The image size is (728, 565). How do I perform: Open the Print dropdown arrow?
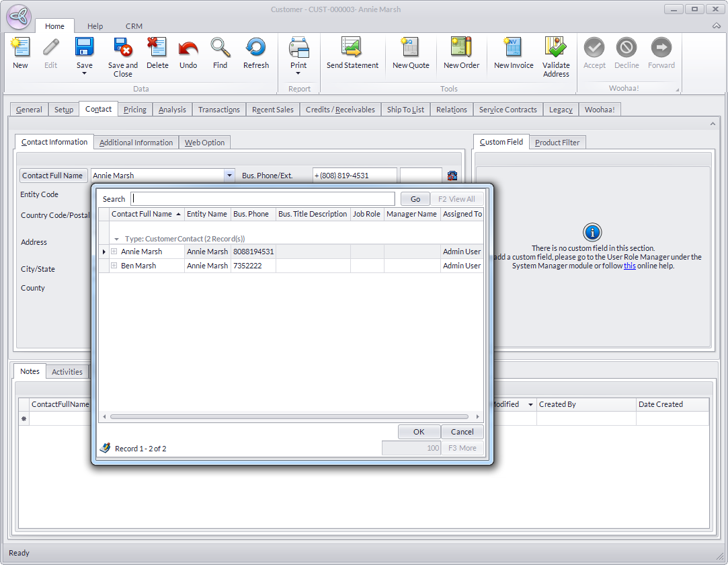[298, 73]
